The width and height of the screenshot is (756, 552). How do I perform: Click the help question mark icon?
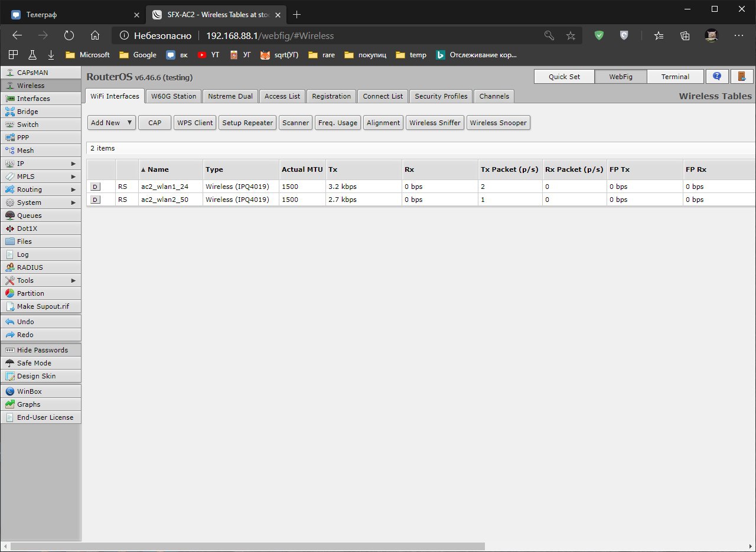717,77
